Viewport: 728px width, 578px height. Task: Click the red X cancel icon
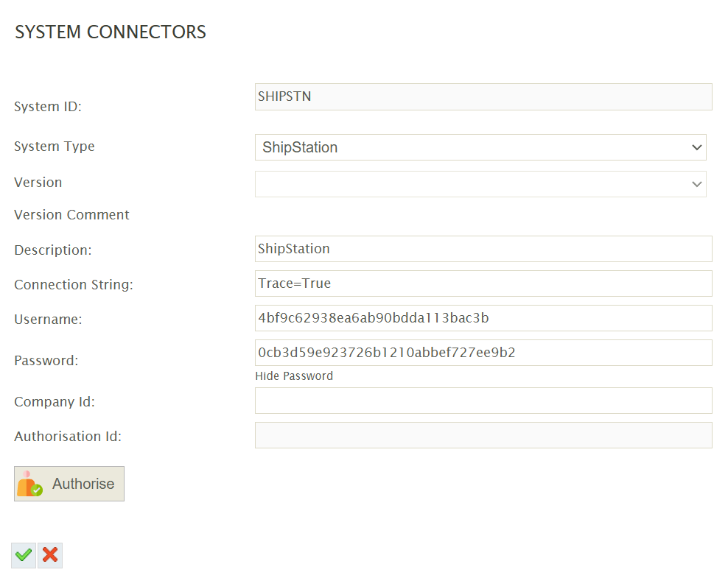pyautogui.click(x=50, y=555)
